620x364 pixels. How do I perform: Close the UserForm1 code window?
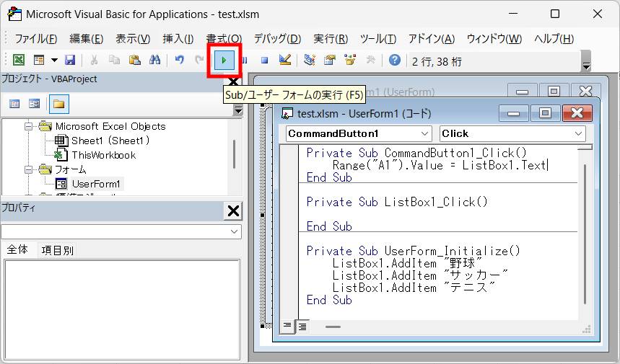click(x=577, y=114)
